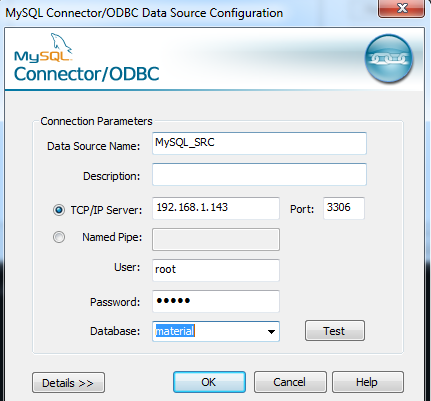Click the Port field showing 3306
The image size is (431, 401).
[344, 208]
